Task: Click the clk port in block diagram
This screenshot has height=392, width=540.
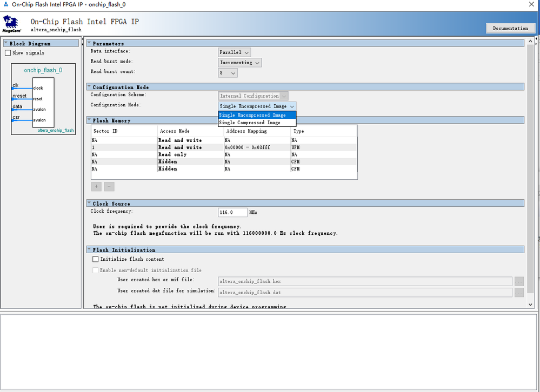Action: 16,85
